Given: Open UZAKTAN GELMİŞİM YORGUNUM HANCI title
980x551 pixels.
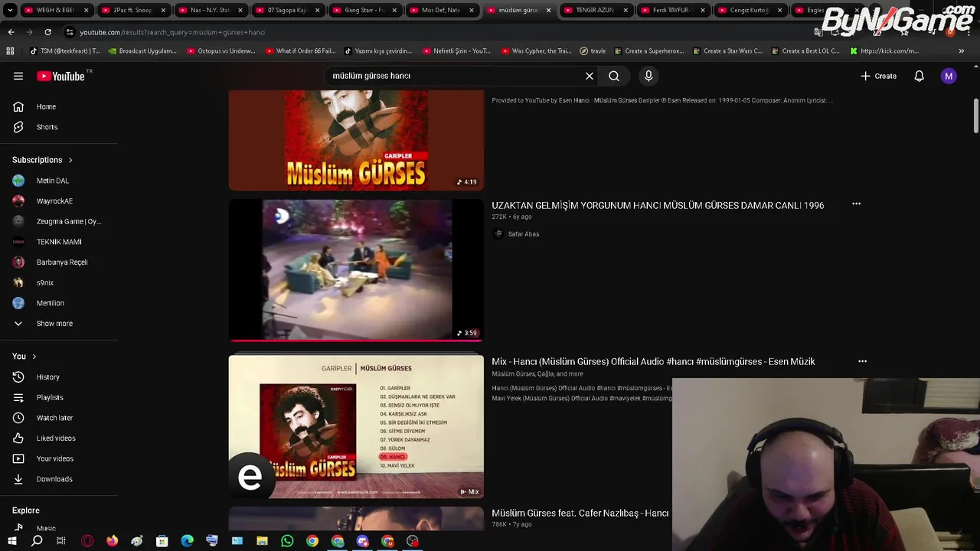Looking at the screenshot, I should (658, 206).
